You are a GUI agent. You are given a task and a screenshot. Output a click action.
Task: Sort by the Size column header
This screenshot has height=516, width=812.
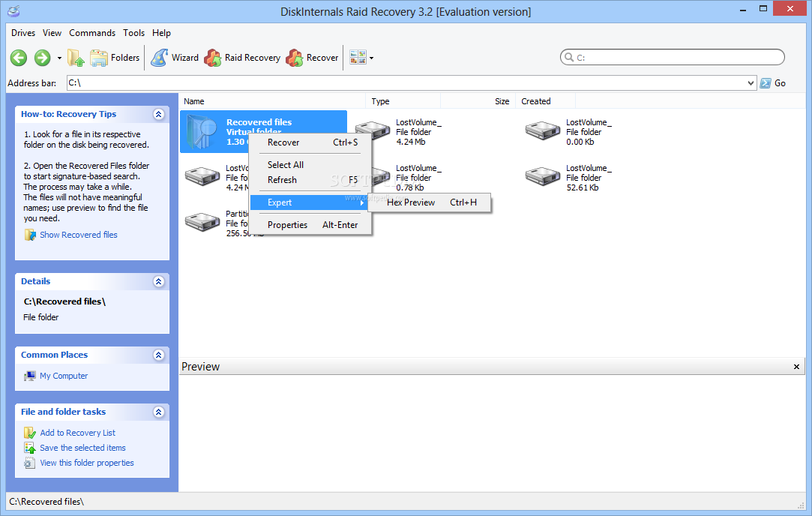(478, 101)
